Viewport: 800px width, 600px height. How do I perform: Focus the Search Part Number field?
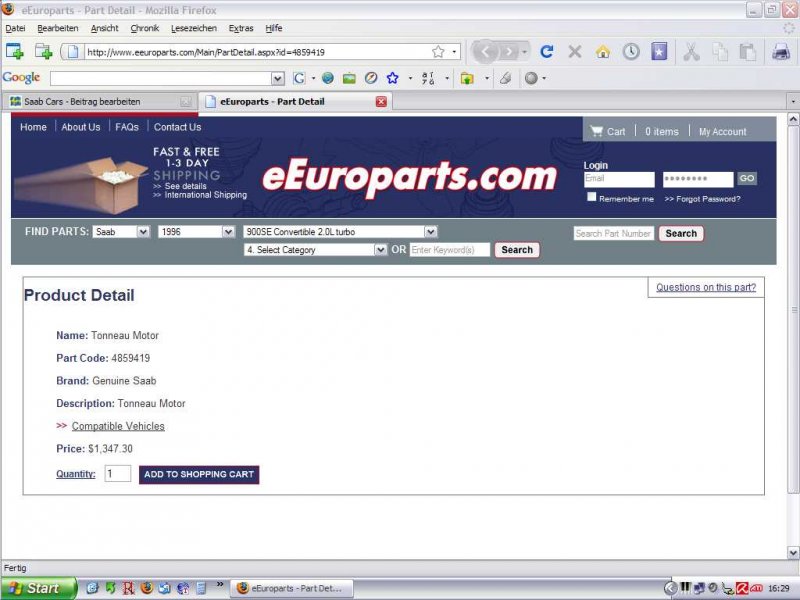pos(614,233)
